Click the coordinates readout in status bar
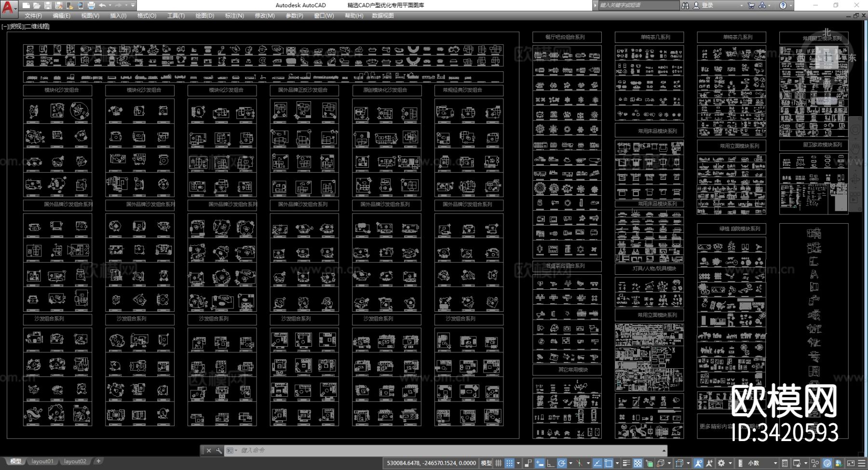 click(431, 463)
